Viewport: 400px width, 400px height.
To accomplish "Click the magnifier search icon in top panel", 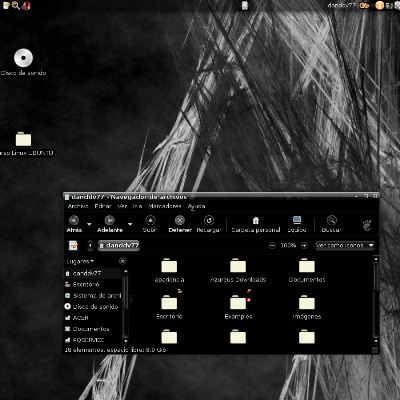I will tap(15, 5).
